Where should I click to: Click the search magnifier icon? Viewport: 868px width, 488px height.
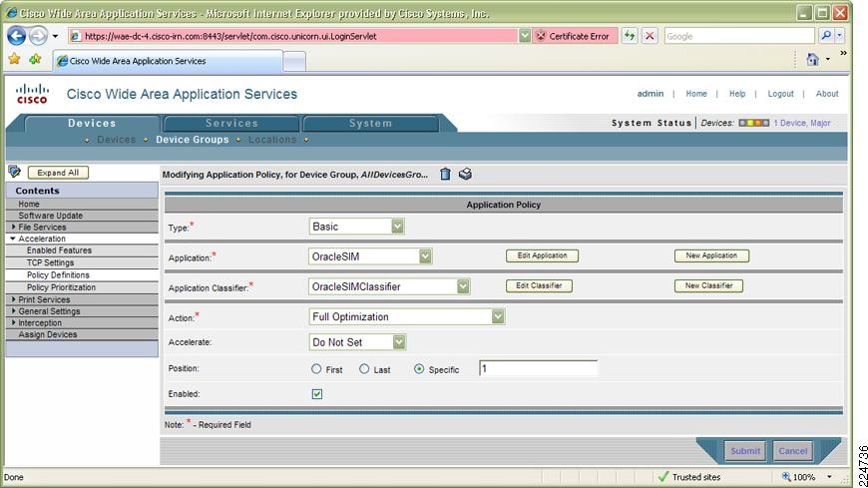click(826, 36)
